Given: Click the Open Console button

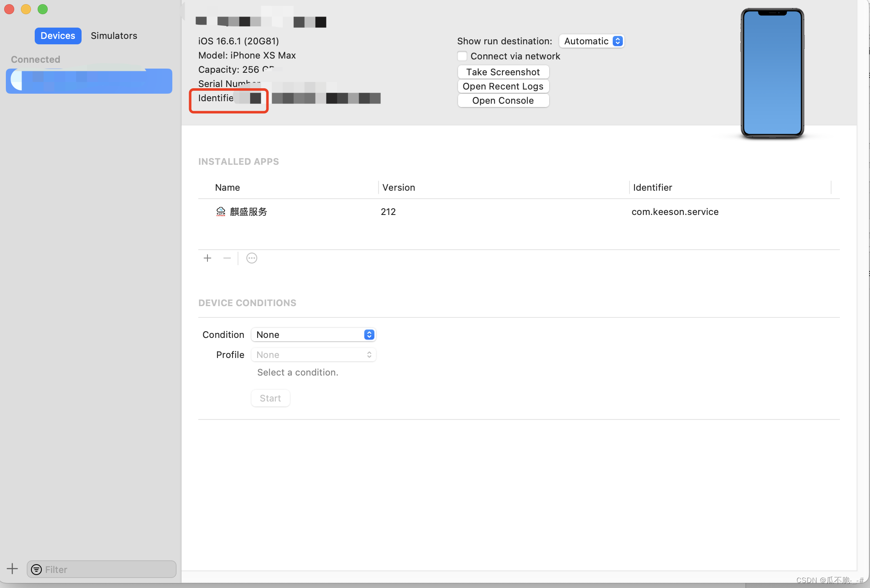Looking at the screenshot, I should 503,100.
